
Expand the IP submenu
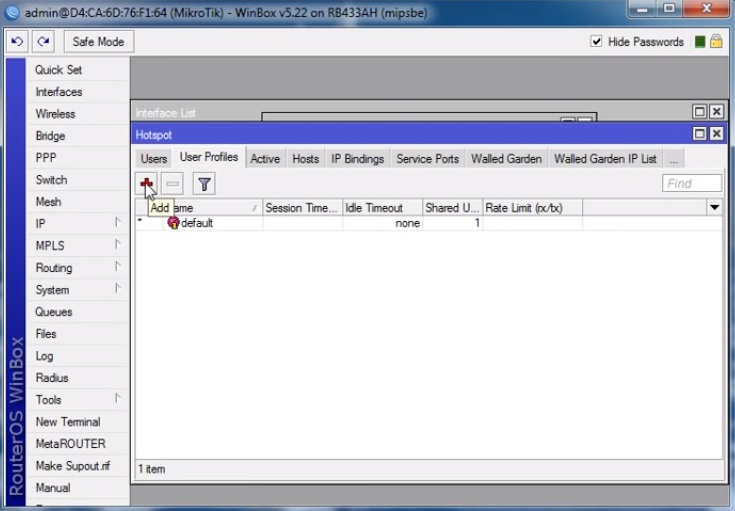point(118,223)
